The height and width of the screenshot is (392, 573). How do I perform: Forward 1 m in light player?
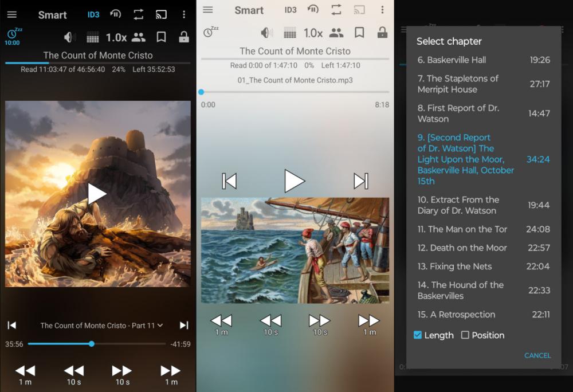coord(369,325)
